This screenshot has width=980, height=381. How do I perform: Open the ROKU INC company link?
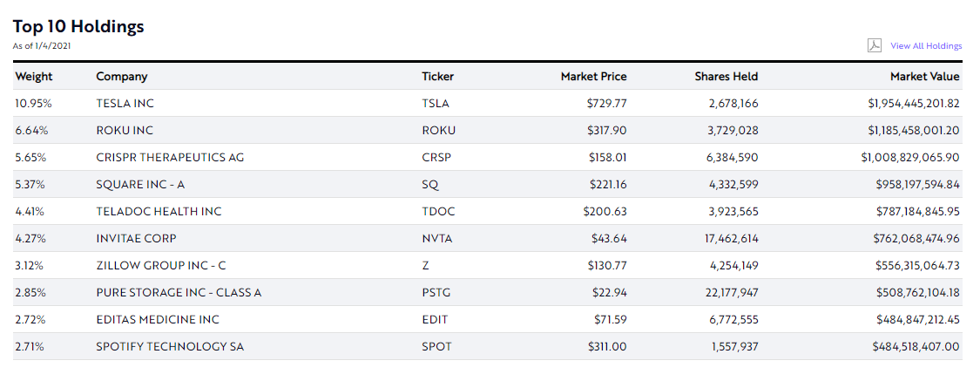pos(125,131)
